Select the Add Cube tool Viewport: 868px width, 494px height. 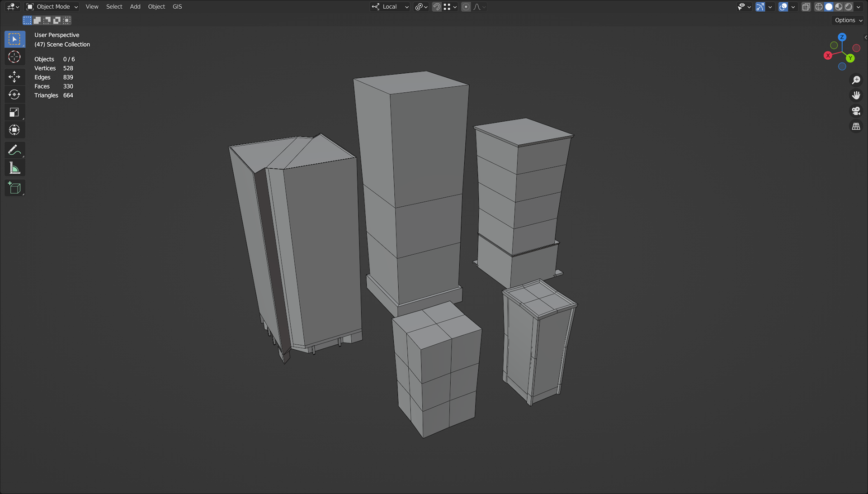coord(14,188)
